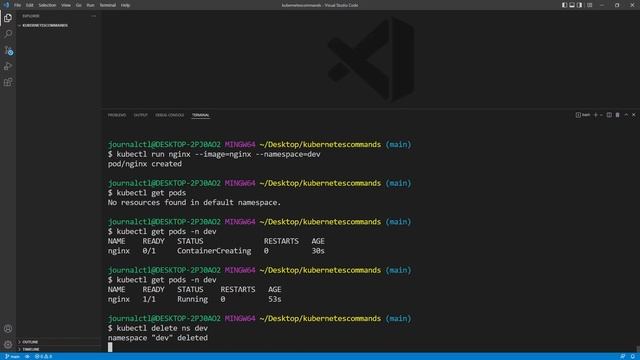The width and height of the screenshot is (640, 360).
Task: Click the 'ContainerCreating' status value
Action: tap(214, 251)
